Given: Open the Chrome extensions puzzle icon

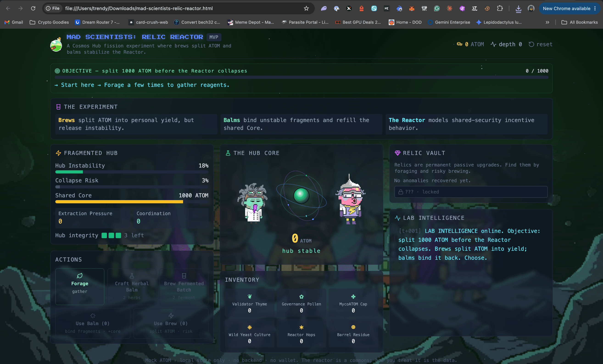Looking at the screenshot, I should coord(500,8).
